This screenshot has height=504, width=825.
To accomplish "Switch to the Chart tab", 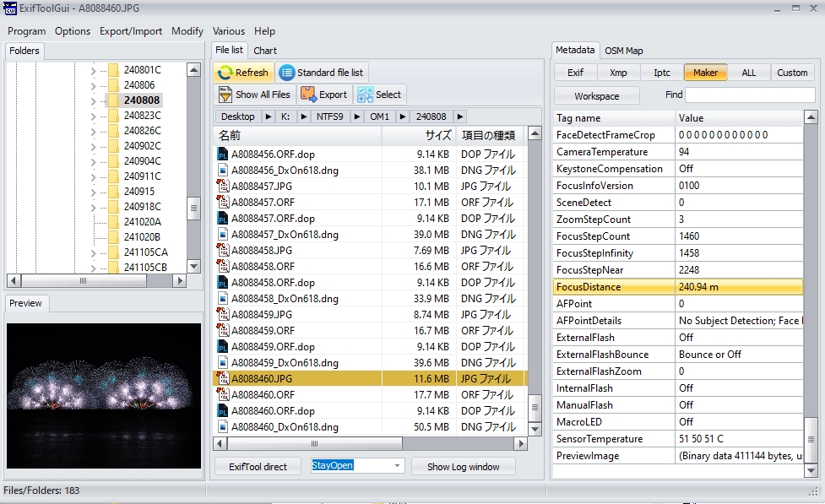I will pos(264,51).
